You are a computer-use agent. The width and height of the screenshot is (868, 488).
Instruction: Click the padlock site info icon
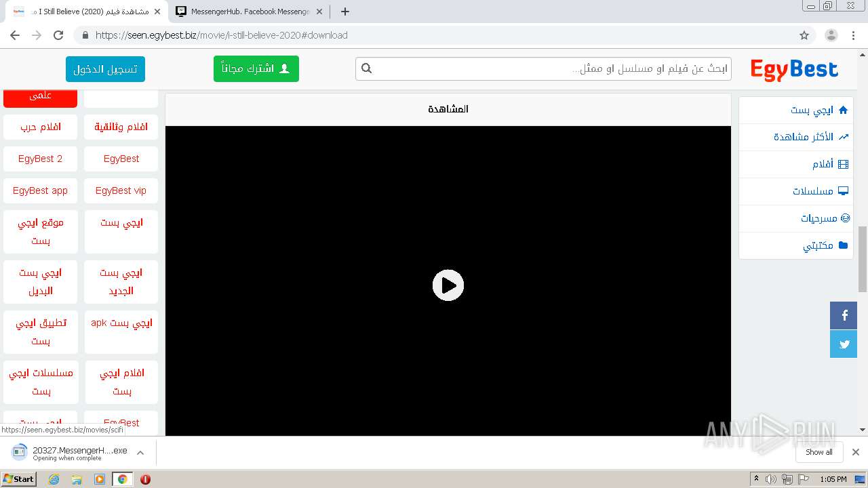click(x=85, y=35)
